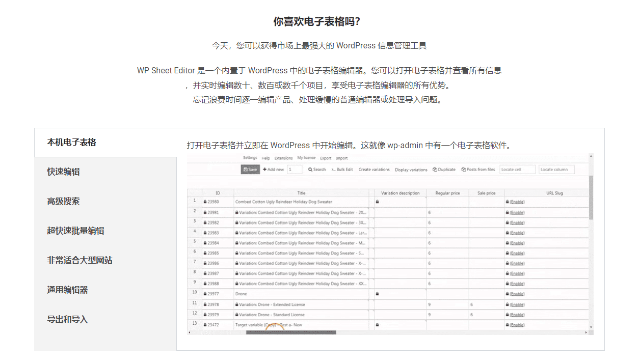Focus the Add new quantity field
The image size is (640, 364).
(x=295, y=170)
